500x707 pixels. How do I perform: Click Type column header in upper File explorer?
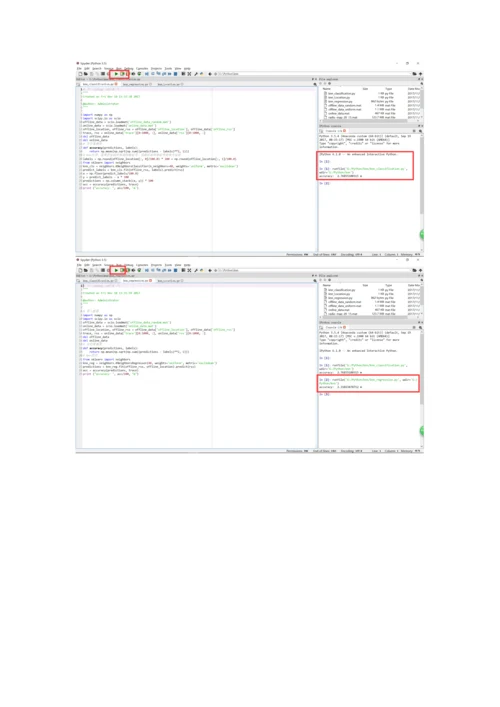click(x=389, y=89)
